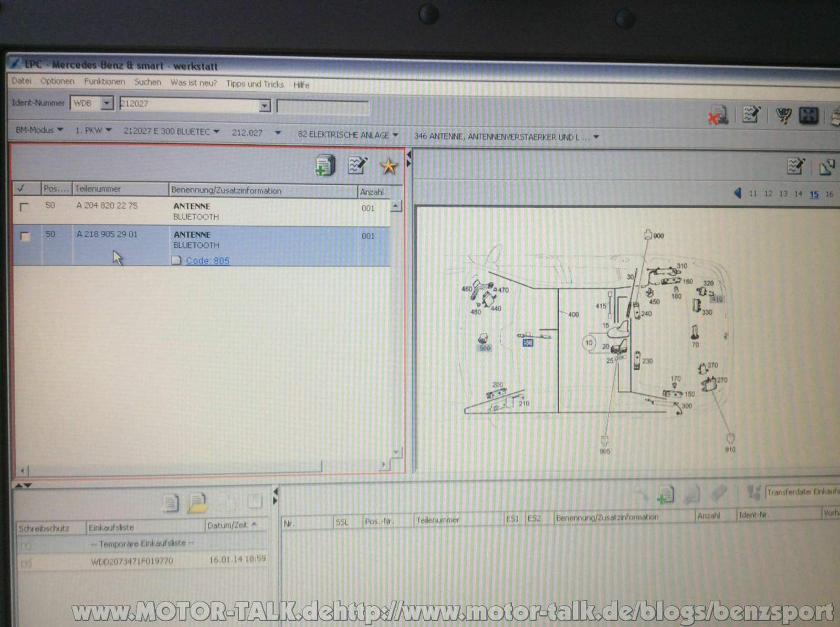Click the up/down arrows above shopping list panel
Viewport: 840px width, 627px height.
point(23,485)
